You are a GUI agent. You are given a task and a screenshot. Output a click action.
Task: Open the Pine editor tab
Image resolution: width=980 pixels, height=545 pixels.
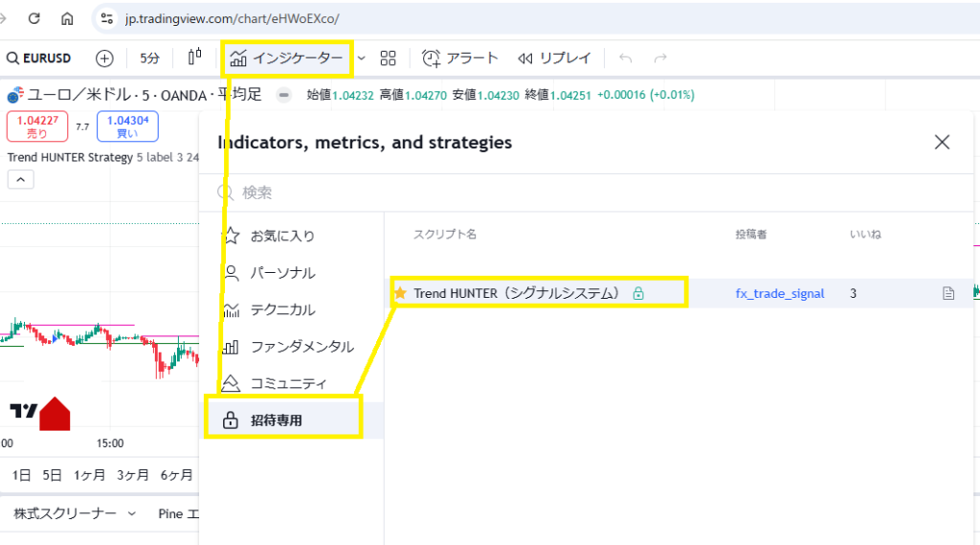[178, 513]
